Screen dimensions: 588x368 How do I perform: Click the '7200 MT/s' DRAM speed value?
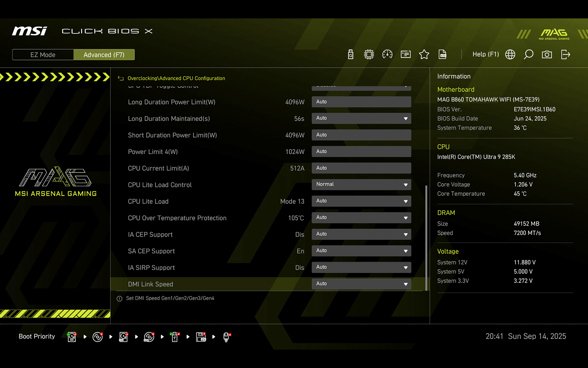coord(527,233)
